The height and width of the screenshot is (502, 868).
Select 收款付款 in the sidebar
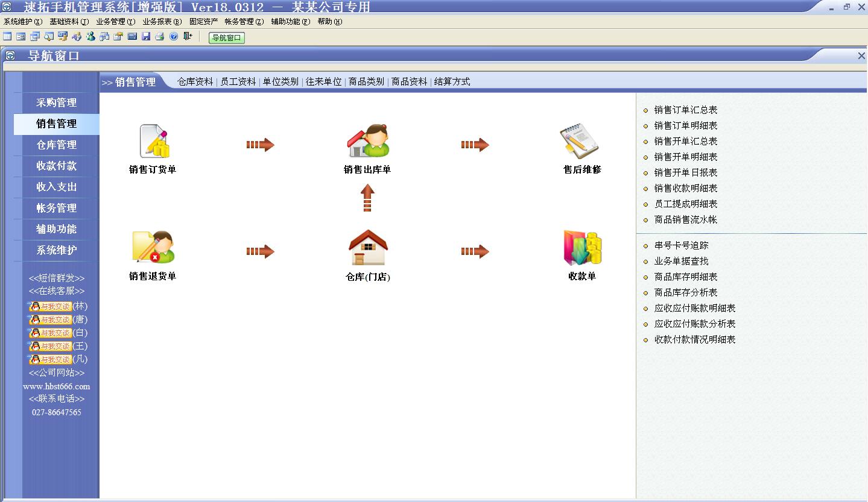[57, 166]
